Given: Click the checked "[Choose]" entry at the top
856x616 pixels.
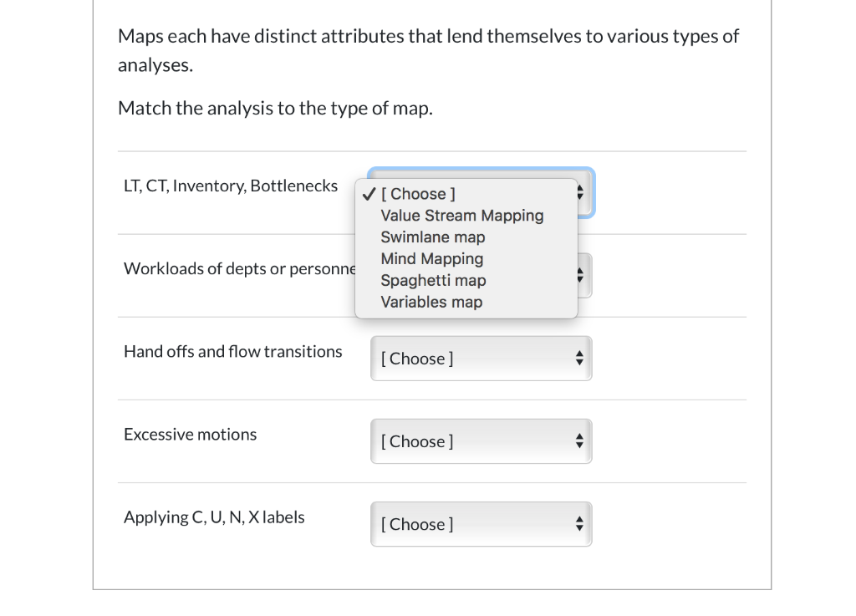Looking at the screenshot, I should click(x=418, y=193).
